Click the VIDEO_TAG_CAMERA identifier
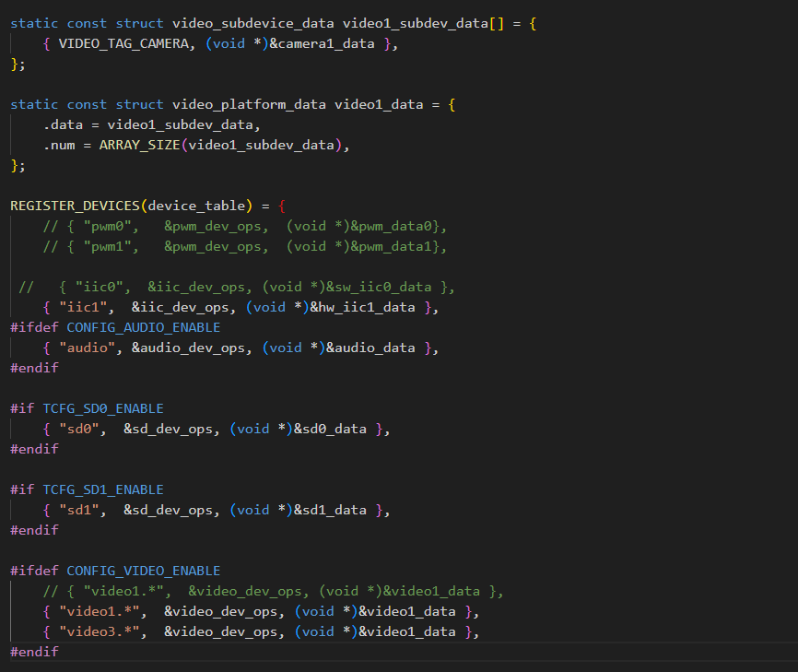Image resolution: width=798 pixels, height=672 pixels. tap(123, 43)
